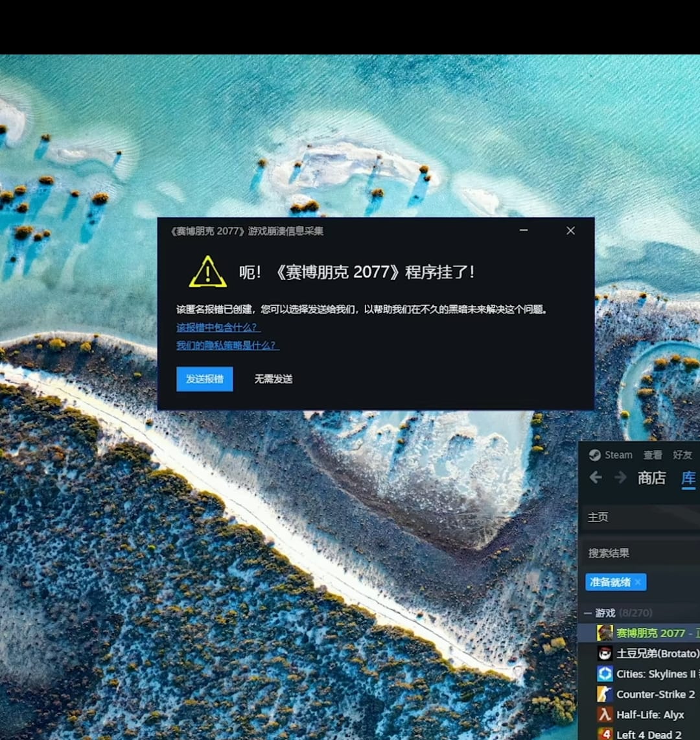Click the Counter-Strike 2 icon
The width and height of the screenshot is (700, 740).
[605, 694]
